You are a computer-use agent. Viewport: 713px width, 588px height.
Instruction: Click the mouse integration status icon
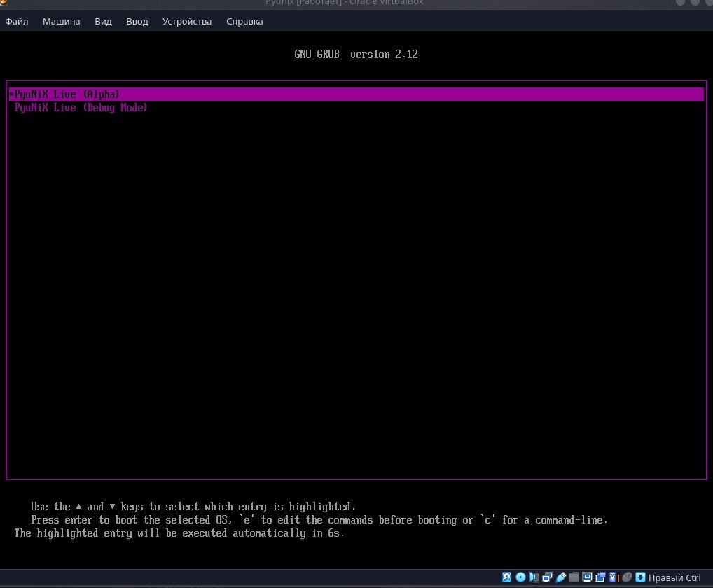coord(627,577)
